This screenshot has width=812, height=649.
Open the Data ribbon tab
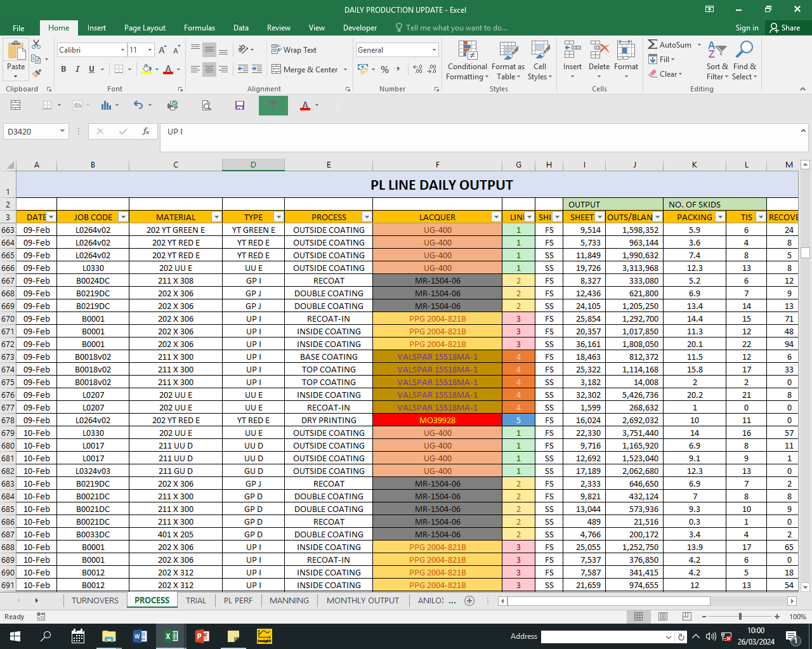pos(240,28)
